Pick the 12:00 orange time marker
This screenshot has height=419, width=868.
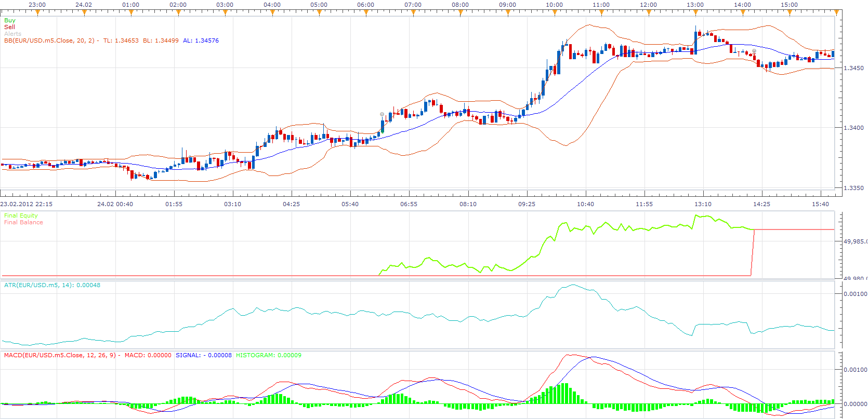pyautogui.click(x=648, y=12)
